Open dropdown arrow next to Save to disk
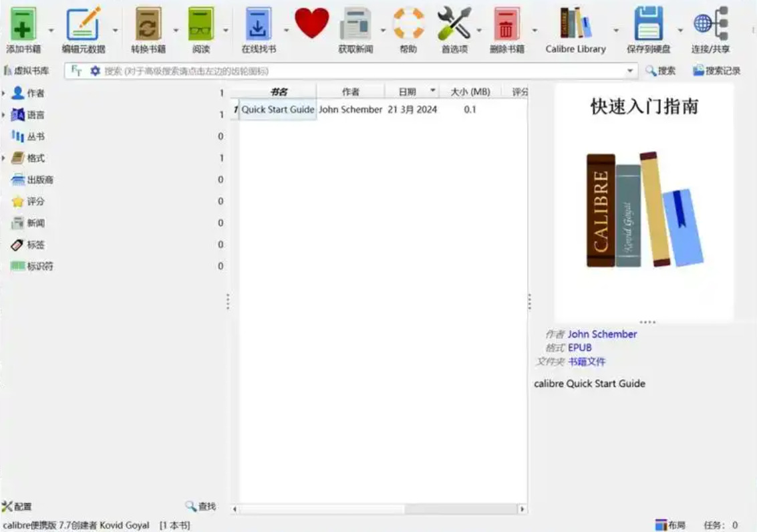The width and height of the screenshot is (757, 532). [680, 31]
